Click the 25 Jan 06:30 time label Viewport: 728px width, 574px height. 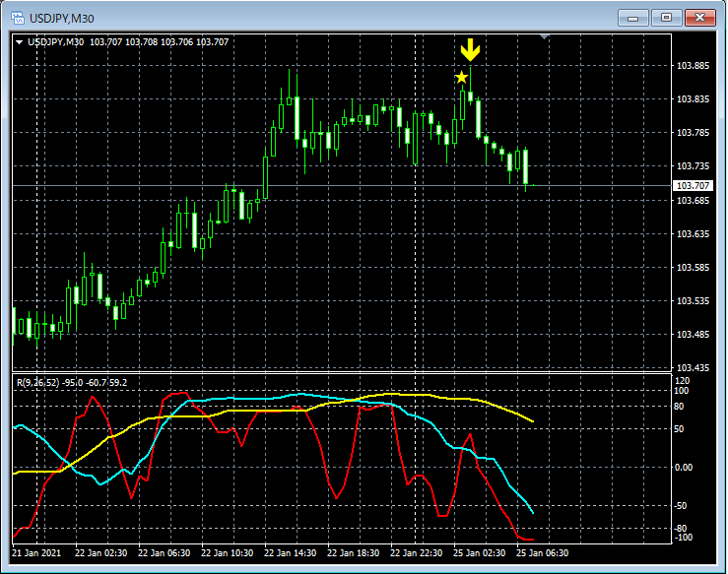pos(543,553)
